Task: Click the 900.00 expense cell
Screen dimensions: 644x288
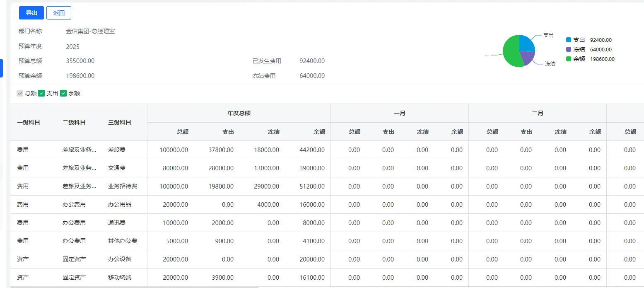Action: (x=224, y=241)
